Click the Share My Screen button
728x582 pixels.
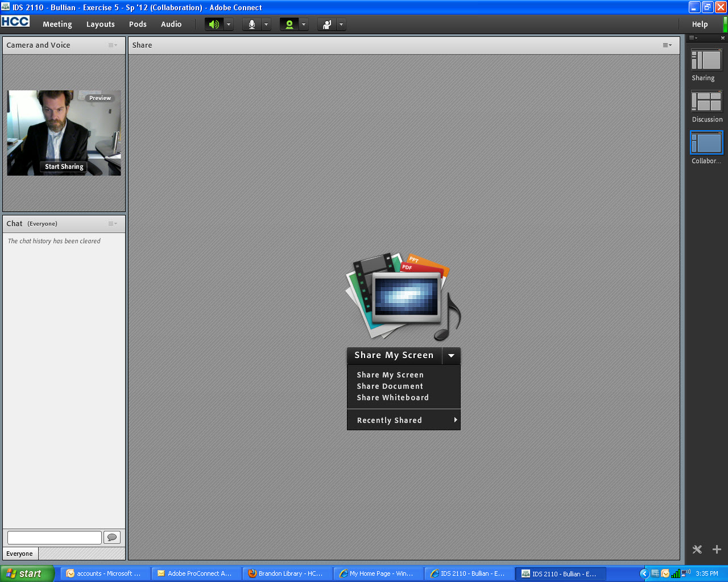(x=394, y=356)
